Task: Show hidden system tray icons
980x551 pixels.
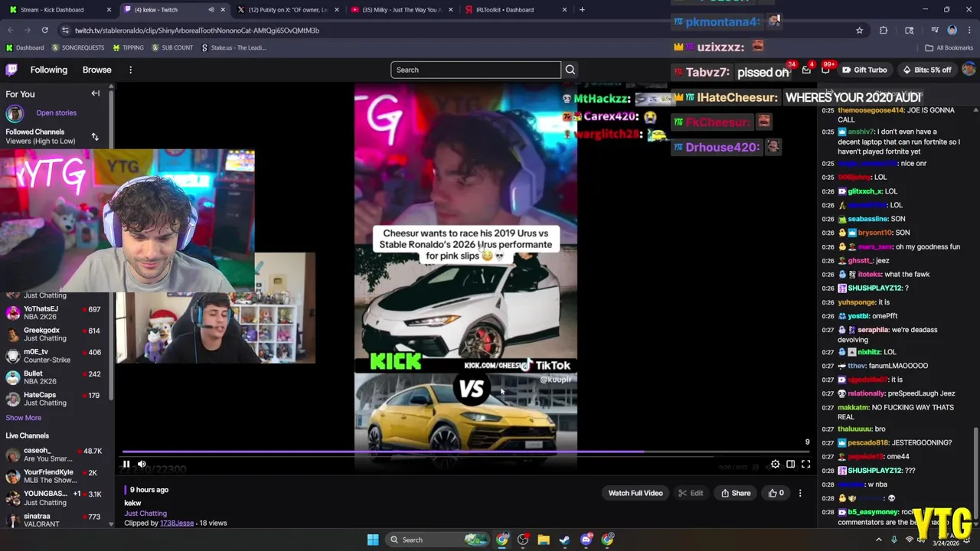Action: click(x=878, y=540)
